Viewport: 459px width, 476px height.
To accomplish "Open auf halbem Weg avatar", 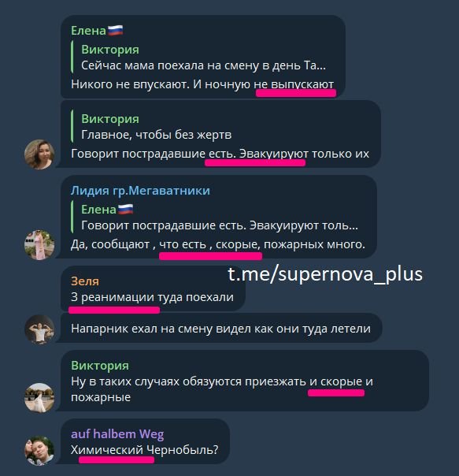I will [x=39, y=451].
